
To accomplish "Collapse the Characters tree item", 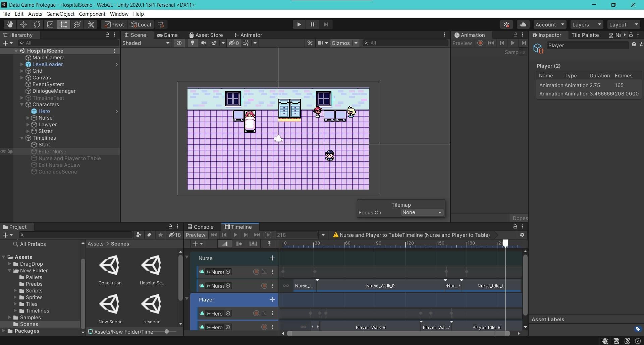I will pos(22,105).
